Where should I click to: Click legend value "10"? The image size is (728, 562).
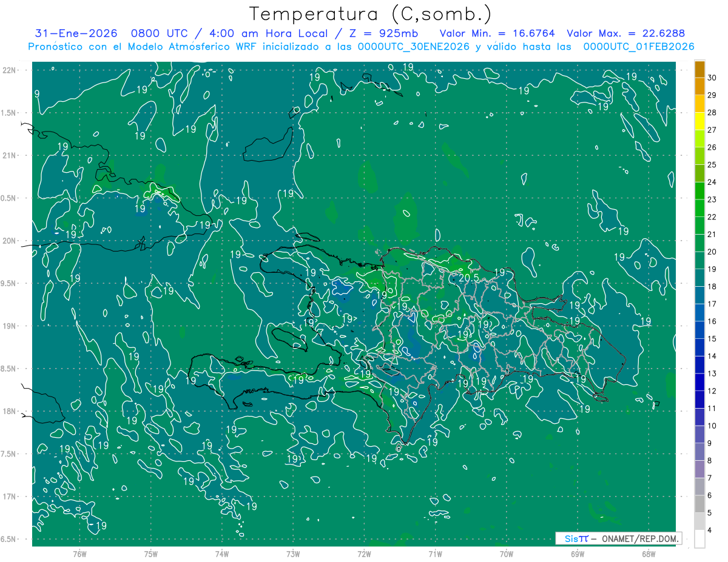(x=712, y=426)
